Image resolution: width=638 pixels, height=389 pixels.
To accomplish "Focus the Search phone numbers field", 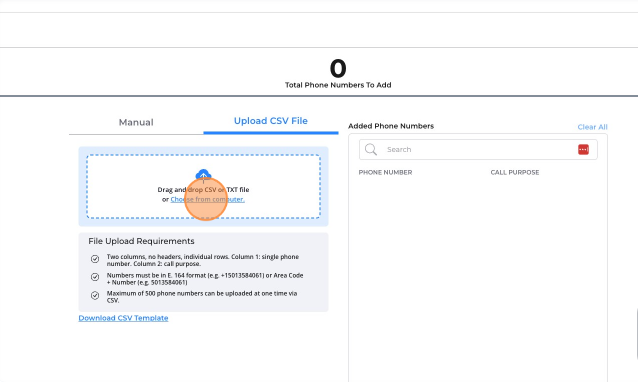I will [478, 150].
